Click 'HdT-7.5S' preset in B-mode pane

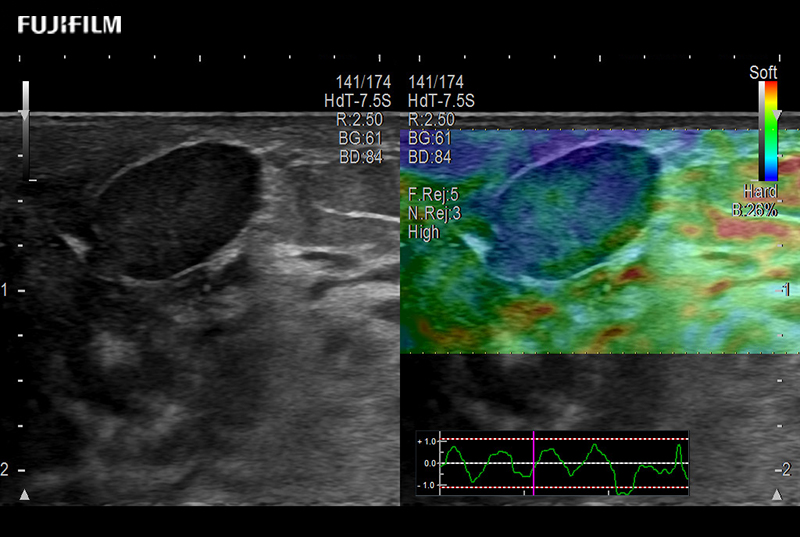pyautogui.click(x=358, y=100)
